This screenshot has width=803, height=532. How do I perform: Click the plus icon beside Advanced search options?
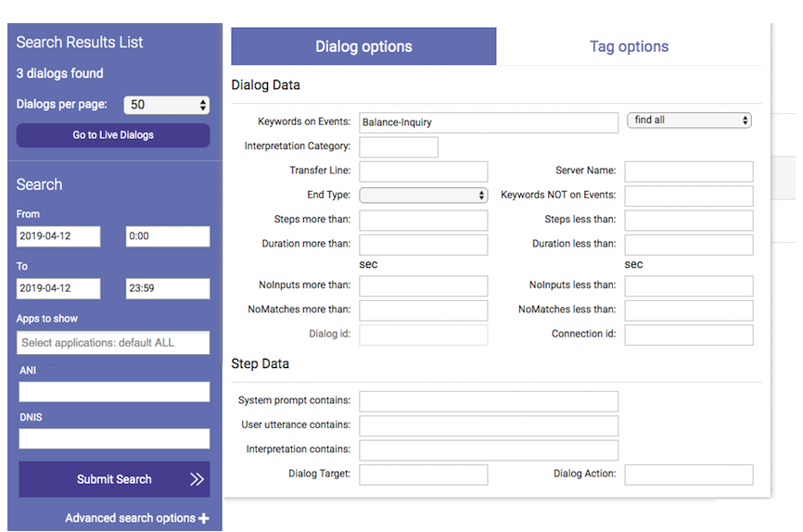tap(204, 518)
